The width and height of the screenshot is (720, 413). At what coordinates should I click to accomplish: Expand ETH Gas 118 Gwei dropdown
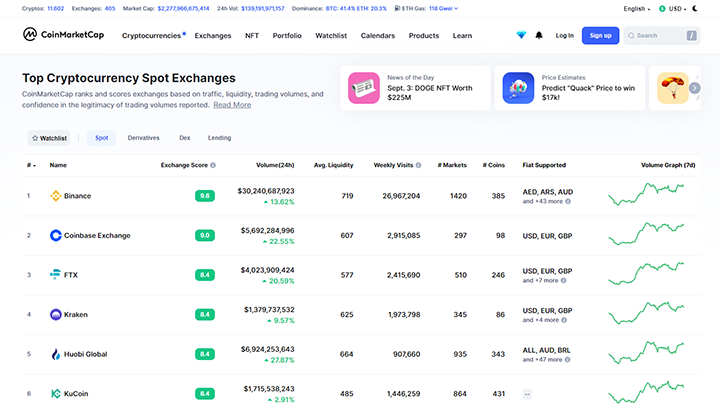coord(444,8)
